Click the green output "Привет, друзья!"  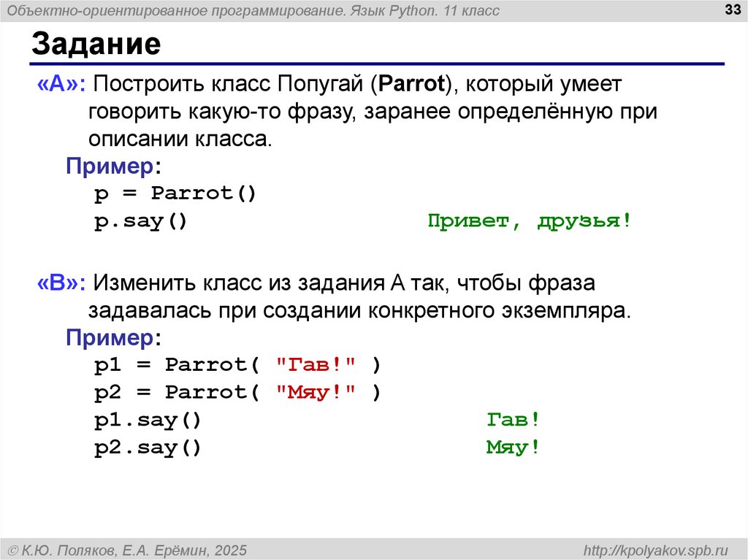point(528,222)
